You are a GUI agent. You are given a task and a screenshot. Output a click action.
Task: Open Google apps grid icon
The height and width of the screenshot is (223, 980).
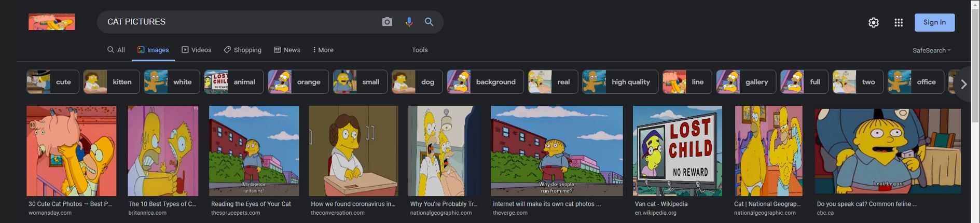[899, 22]
